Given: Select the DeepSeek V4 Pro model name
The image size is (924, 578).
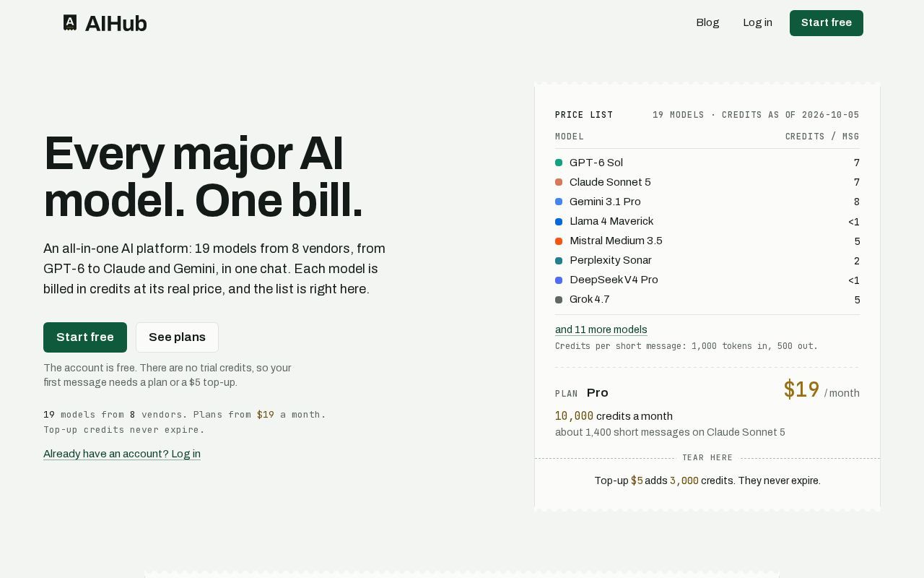Looking at the screenshot, I should 614,280.
